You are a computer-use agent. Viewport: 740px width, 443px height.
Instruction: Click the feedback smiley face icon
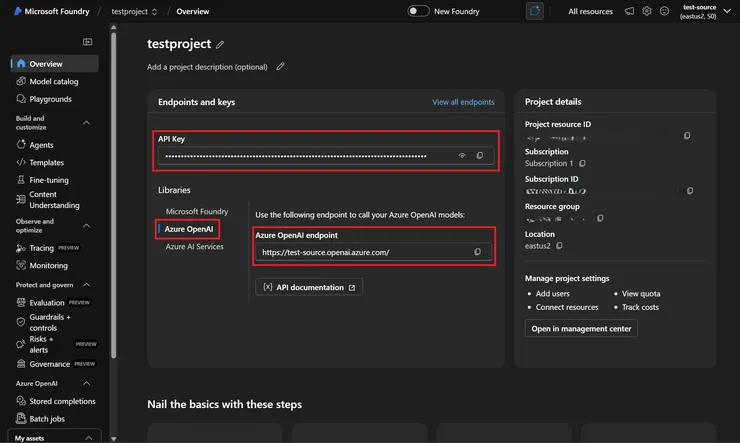[x=665, y=11]
